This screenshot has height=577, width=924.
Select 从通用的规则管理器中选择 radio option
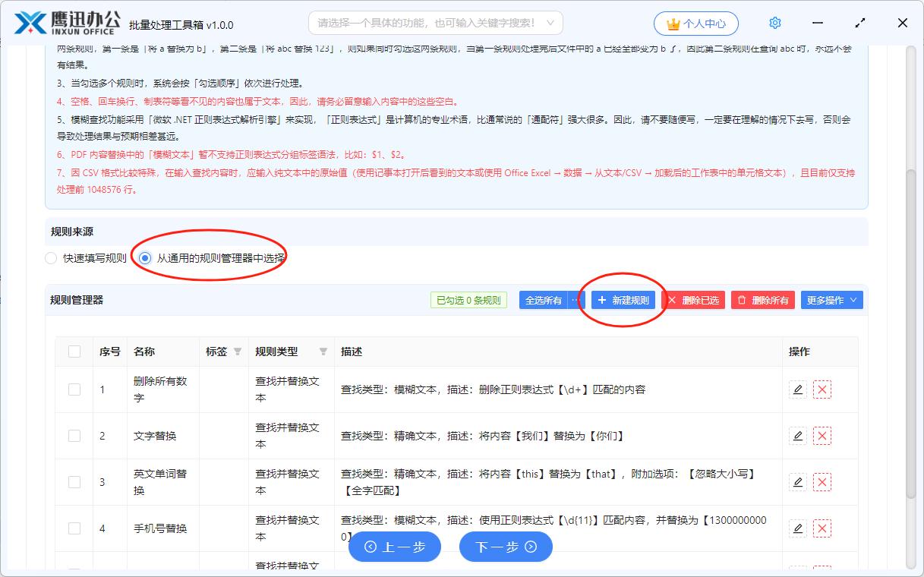point(145,258)
